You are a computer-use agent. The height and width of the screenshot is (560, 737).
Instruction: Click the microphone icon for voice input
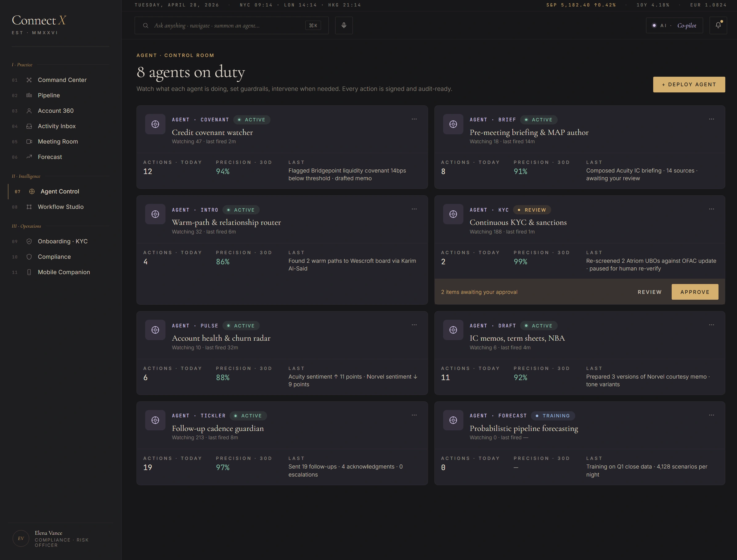344,25
